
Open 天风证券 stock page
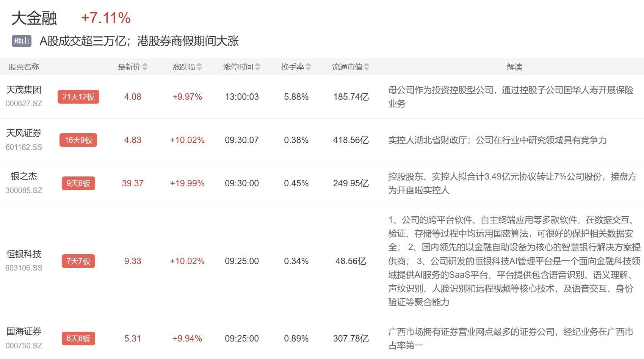tap(24, 133)
